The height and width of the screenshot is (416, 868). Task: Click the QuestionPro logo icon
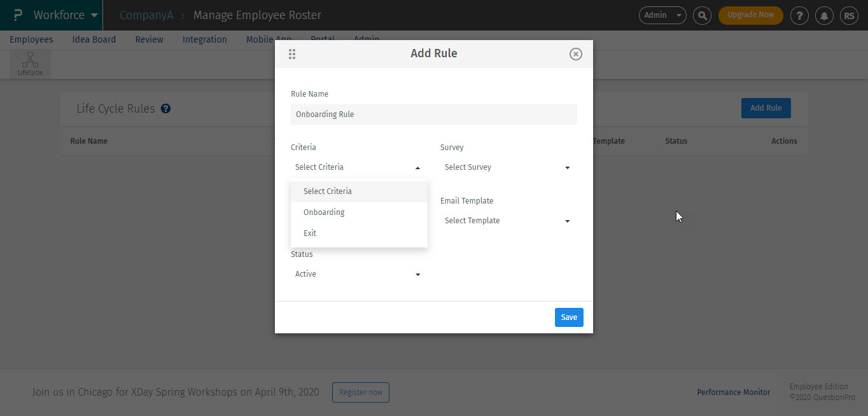(x=18, y=15)
